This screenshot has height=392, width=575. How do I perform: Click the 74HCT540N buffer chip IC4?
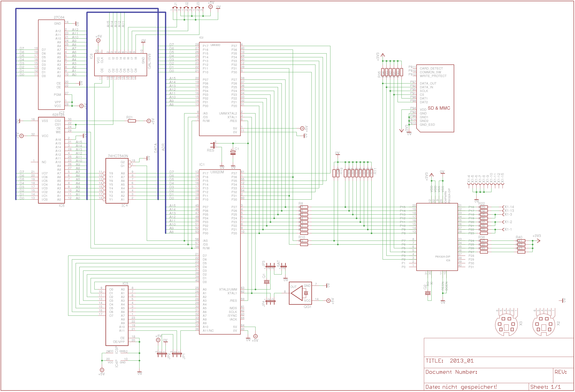(x=117, y=181)
